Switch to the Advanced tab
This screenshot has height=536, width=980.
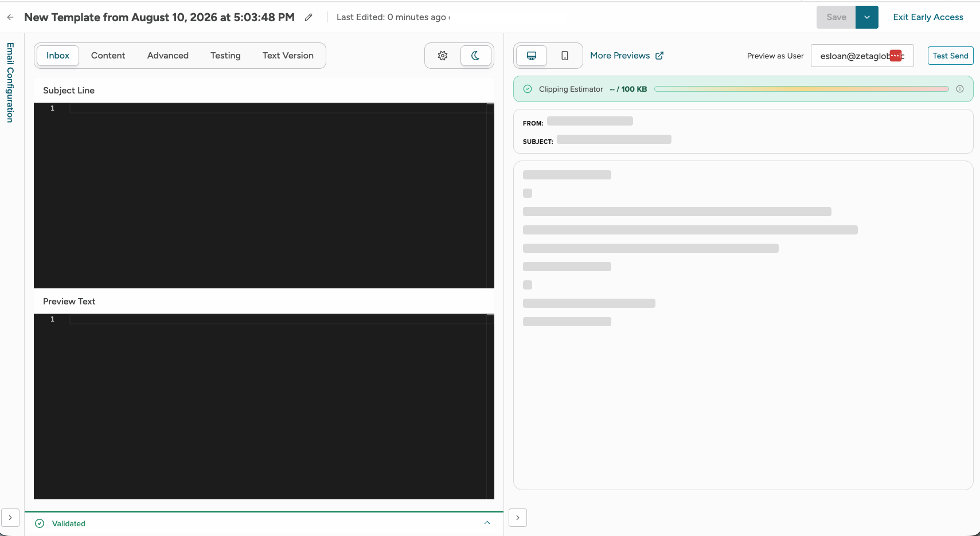coord(168,56)
